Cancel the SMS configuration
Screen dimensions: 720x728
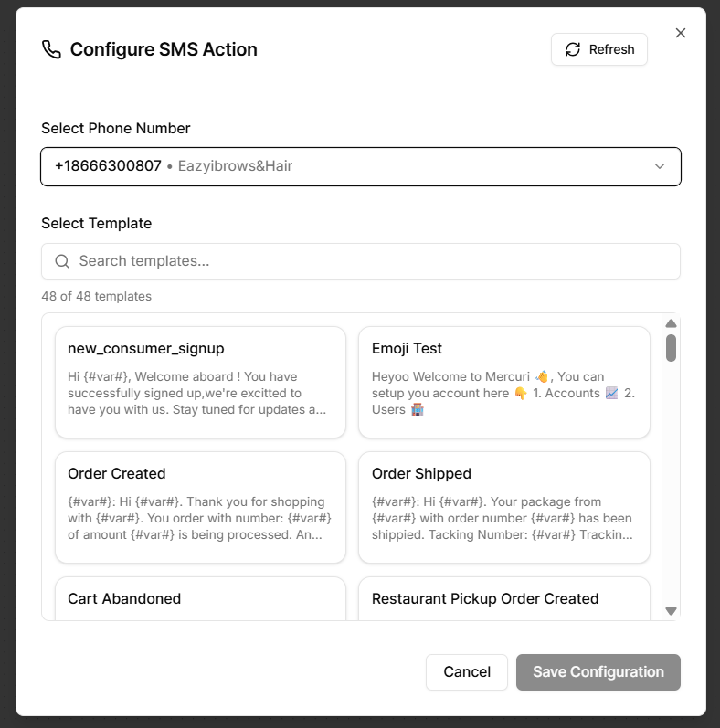[x=467, y=672]
